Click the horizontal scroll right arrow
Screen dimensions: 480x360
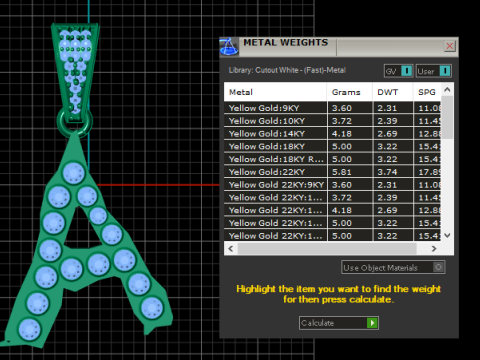pyautogui.click(x=434, y=249)
